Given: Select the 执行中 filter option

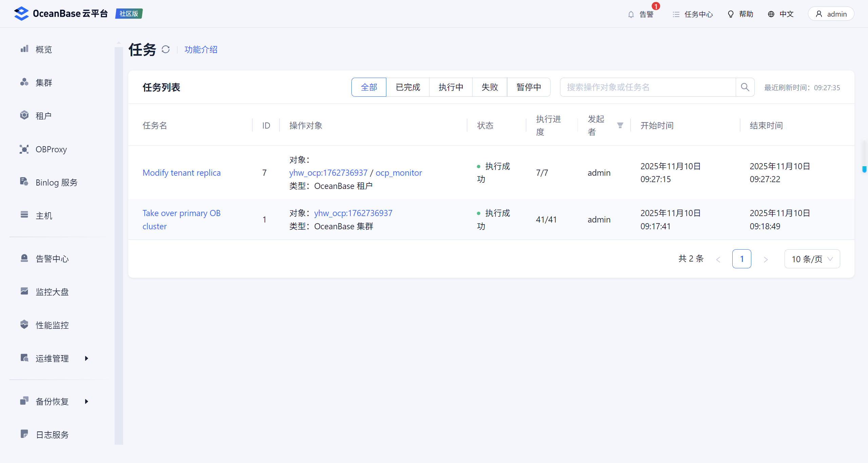Looking at the screenshot, I should point(450,87).
